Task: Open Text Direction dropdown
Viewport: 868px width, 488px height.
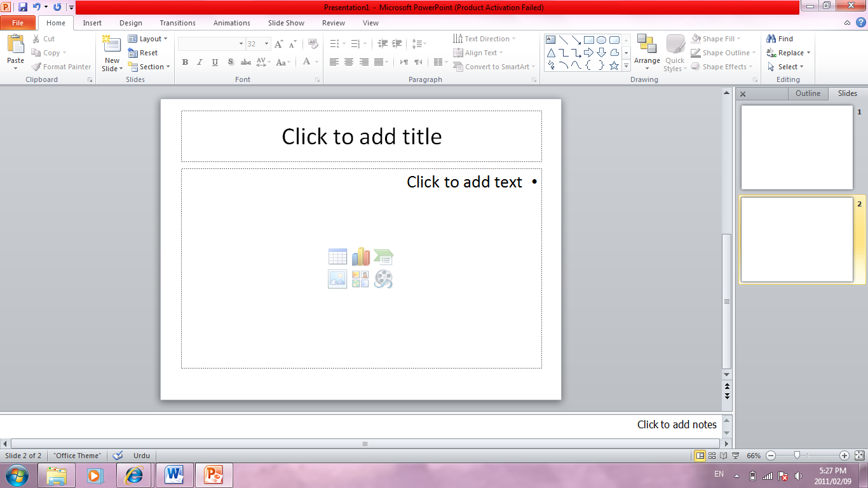Action: pos(484,39)
